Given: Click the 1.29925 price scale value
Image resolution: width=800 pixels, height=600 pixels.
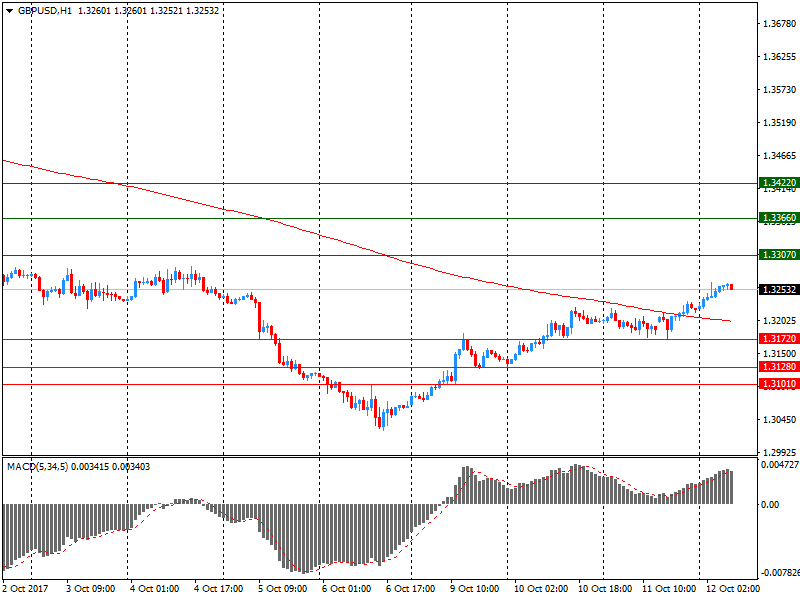Looking at the screenshot, I should [x=779, y=452].
